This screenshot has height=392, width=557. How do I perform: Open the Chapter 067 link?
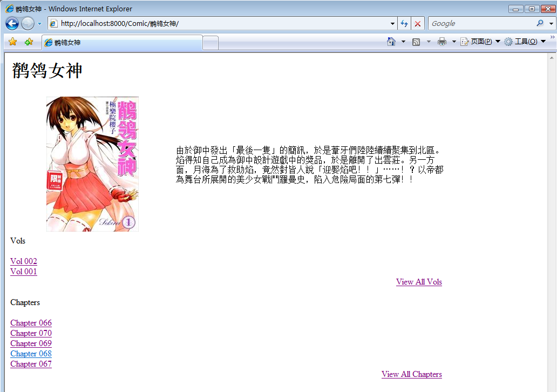tap(31, 364)
